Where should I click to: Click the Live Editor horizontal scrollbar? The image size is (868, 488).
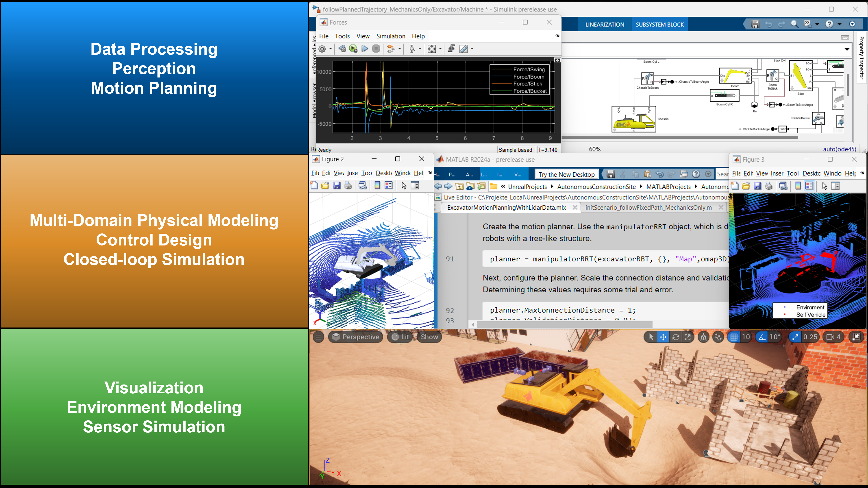coord(564,325)
